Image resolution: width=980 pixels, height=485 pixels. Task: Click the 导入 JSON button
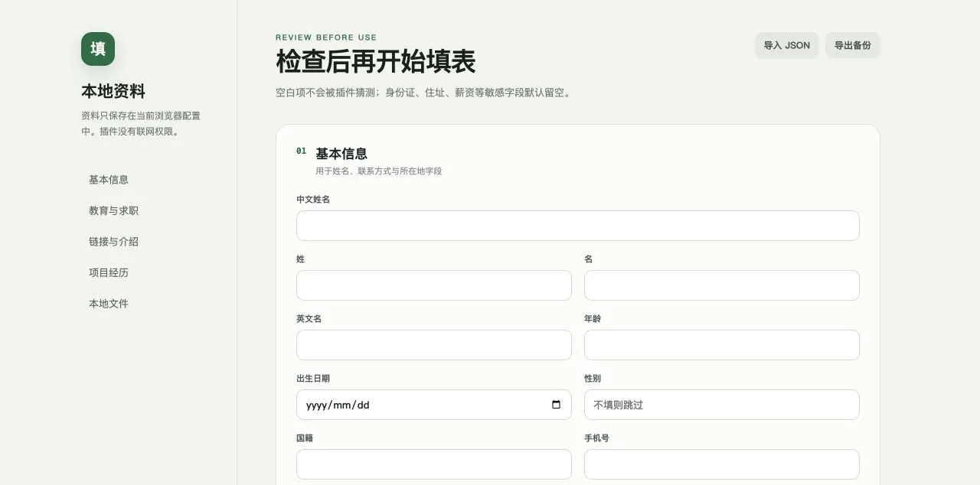click(786, 45)
